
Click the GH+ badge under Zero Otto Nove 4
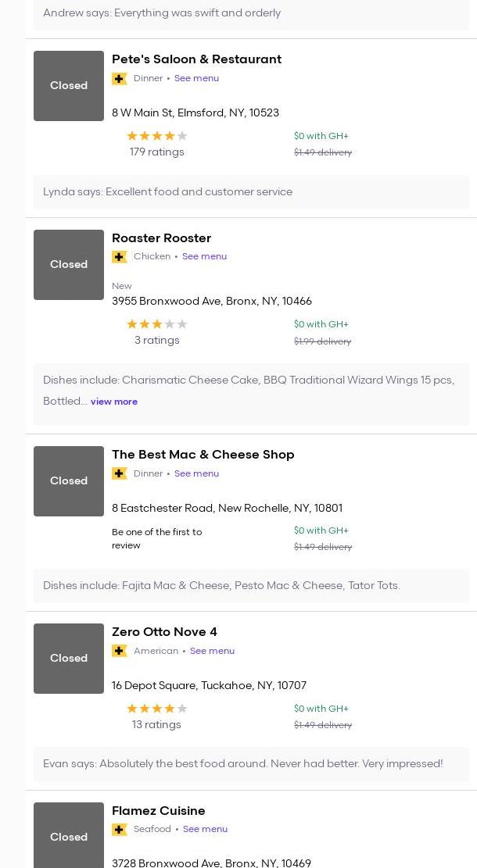[x=120, y=651]
